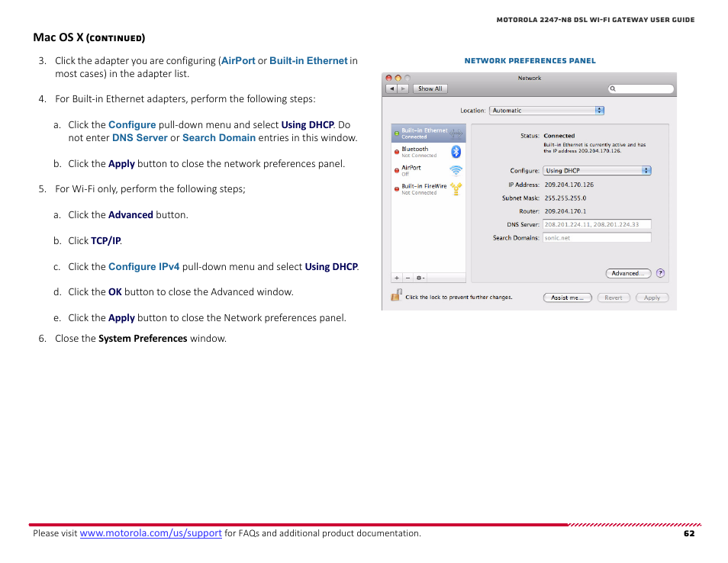Click the AirPort Wi-Fi icon

pos(456,170)
